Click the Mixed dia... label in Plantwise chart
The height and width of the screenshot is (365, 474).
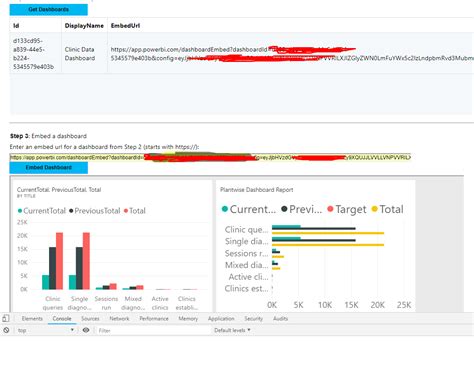[x=247, y=265]
